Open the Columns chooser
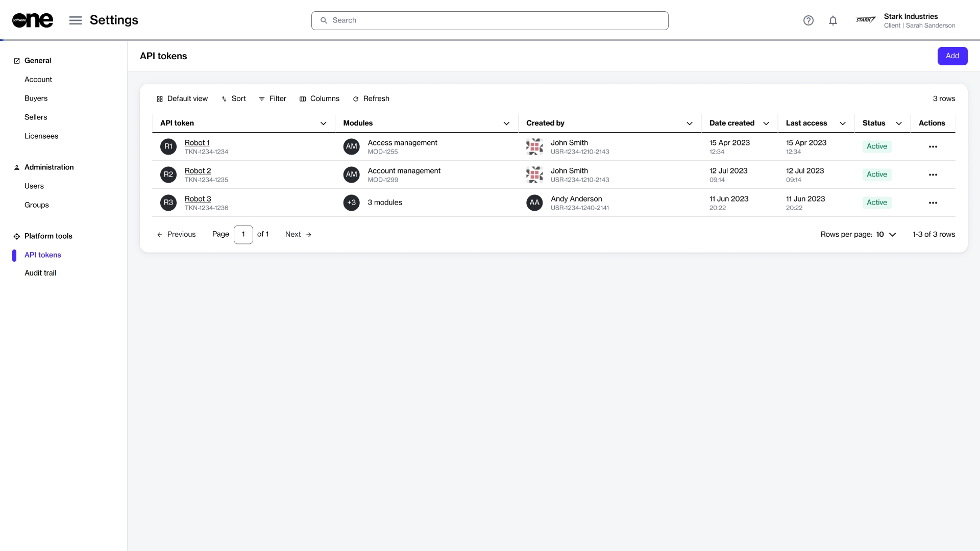 point(319,99)
